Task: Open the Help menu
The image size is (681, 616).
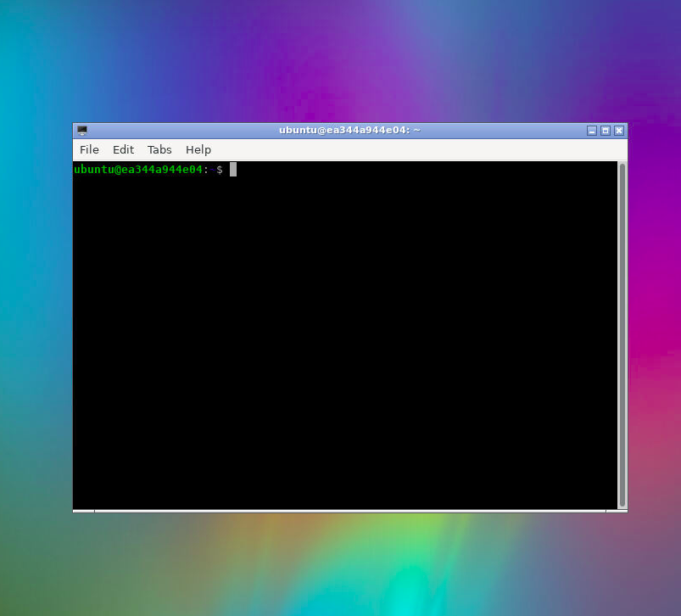Action: 198,150
